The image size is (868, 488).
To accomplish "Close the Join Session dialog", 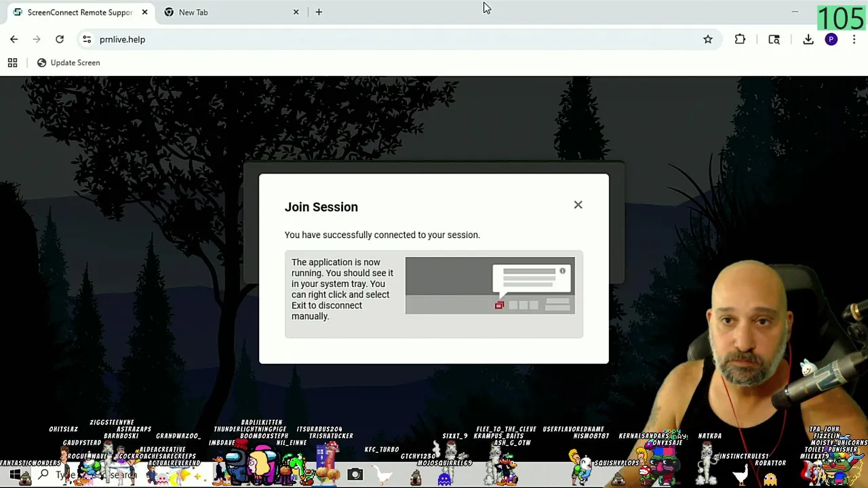I will 578,205.
